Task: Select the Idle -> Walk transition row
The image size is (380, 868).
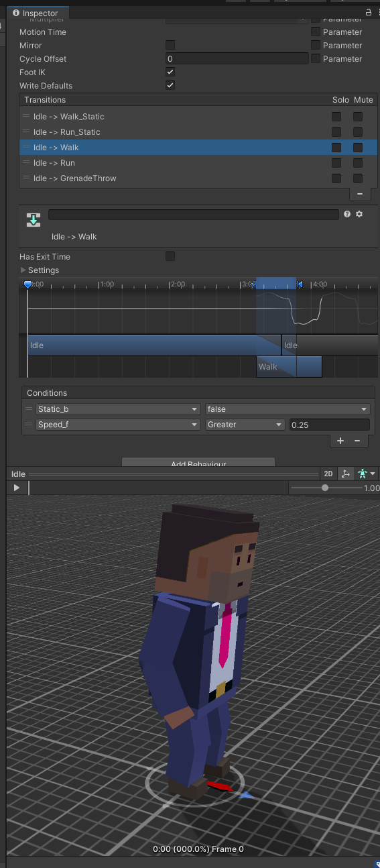Action: [x=198, y=147]
